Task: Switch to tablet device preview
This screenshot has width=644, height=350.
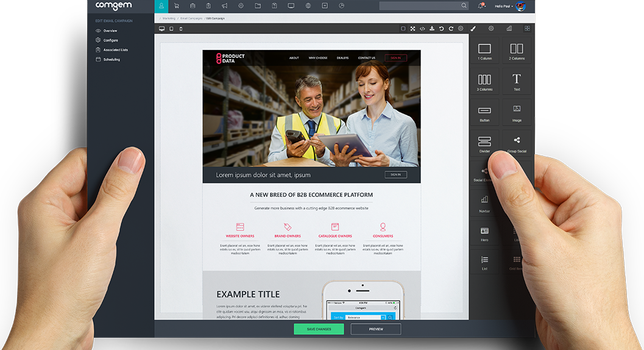Action: click(x=171, y=29)
